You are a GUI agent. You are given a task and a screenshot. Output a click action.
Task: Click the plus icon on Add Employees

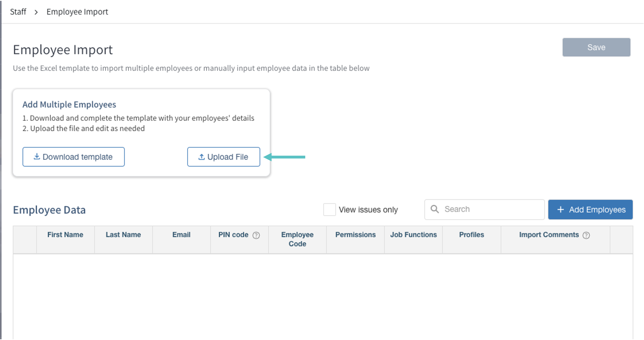[x=560, y=210]
